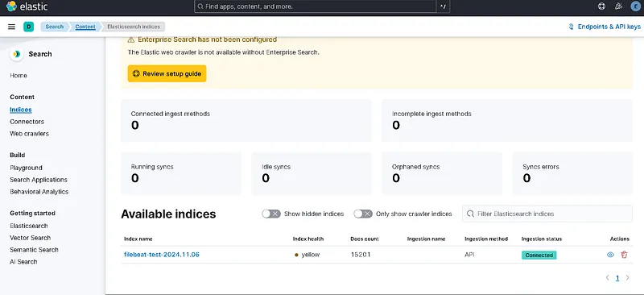Go to previous page arrow

click(608, 278)
